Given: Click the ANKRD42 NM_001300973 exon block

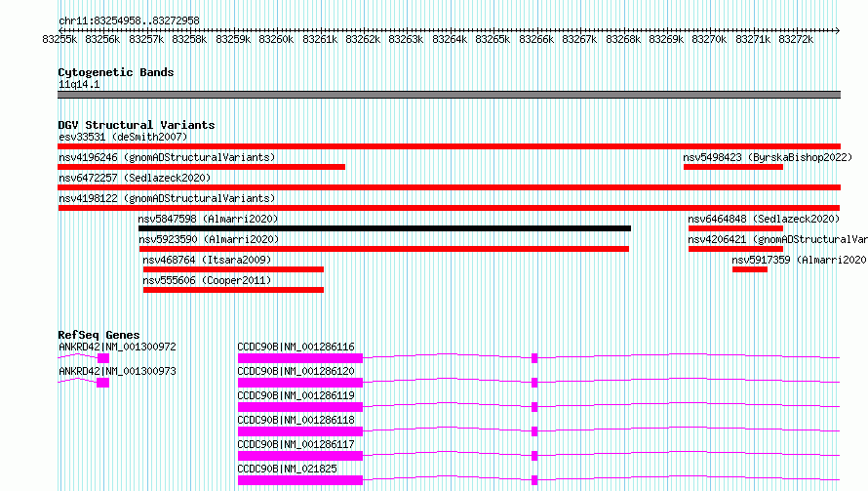Looking at the screenshot, I should [103, 383].
